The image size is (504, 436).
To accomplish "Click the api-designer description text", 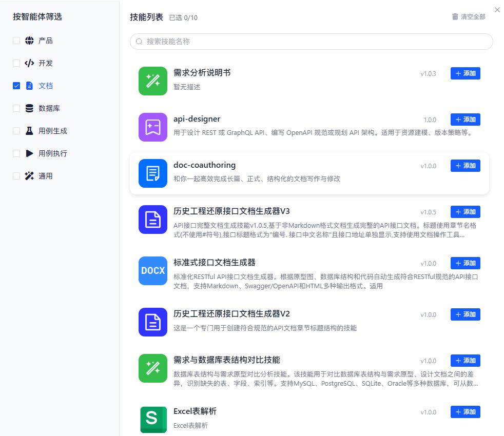I will [x=324, y=133].
